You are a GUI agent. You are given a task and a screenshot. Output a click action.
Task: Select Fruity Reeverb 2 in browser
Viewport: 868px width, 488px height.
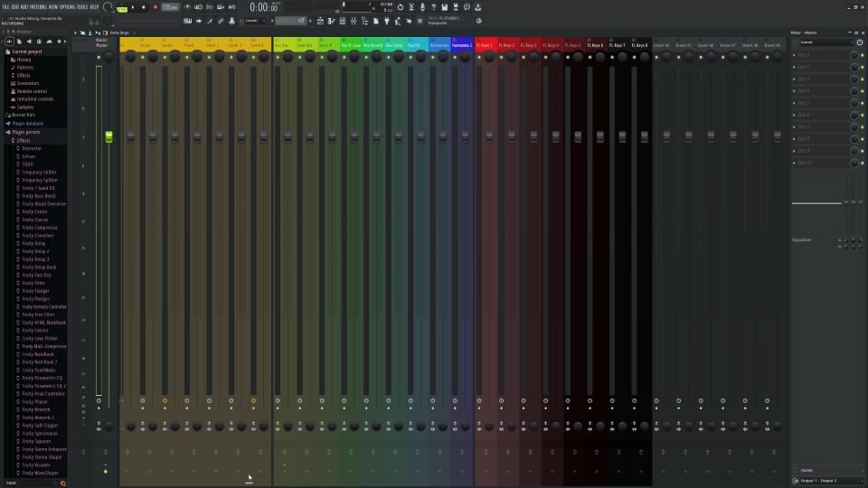coord(38,418)
